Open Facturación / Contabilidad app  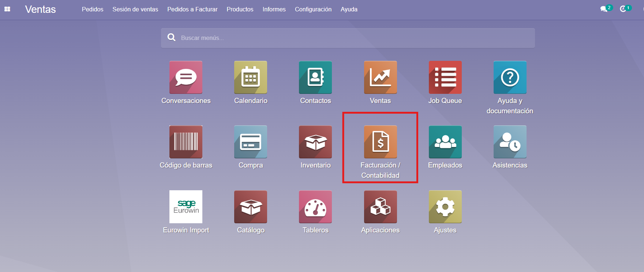click(x=380, y=142)
